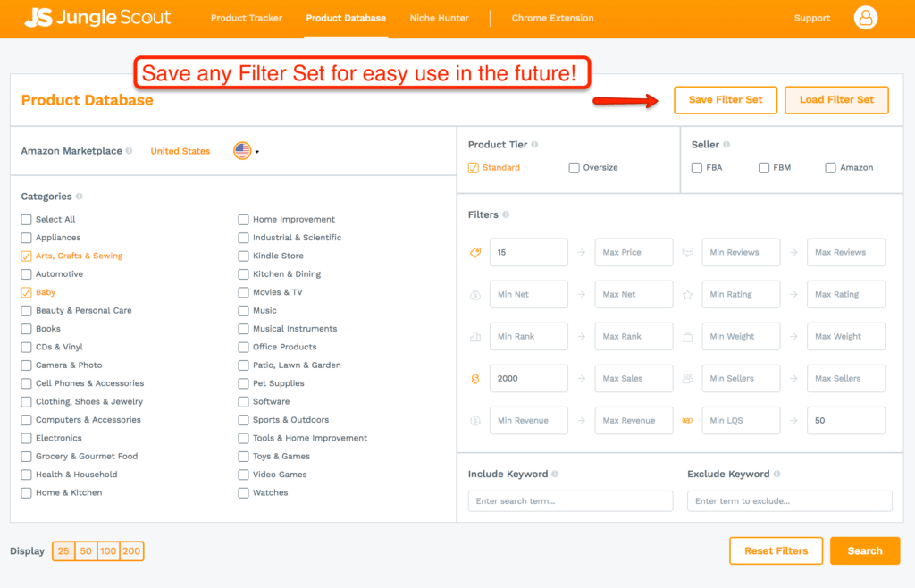This screenshot has width=915, height=588.
Task: Set display count to 200
Action: pyautogui.click(x=131, y=551)
